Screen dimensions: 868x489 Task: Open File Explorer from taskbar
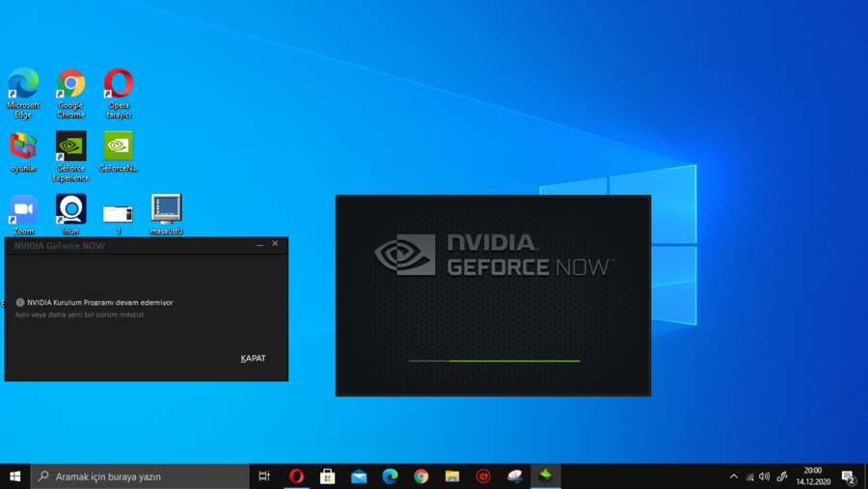coord(452,476)
